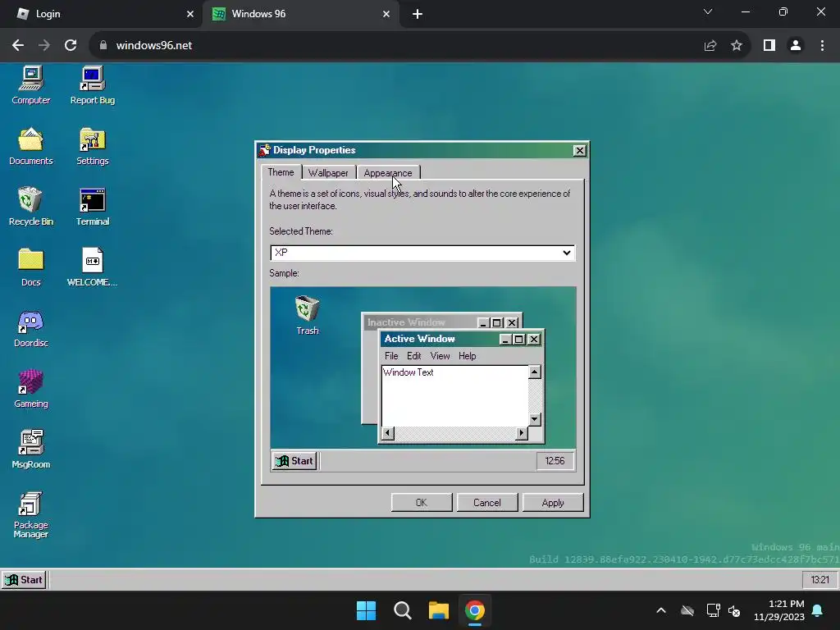This screenshot has height=630, width=840.
Task: Click the sample window's scroll left arrow
Action: (388, 433)
